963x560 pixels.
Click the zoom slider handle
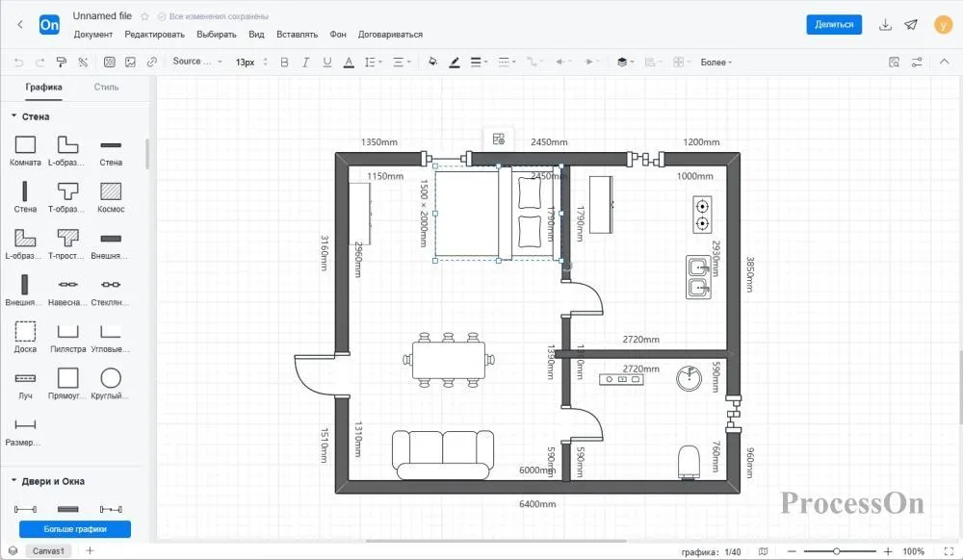point(837,551)
